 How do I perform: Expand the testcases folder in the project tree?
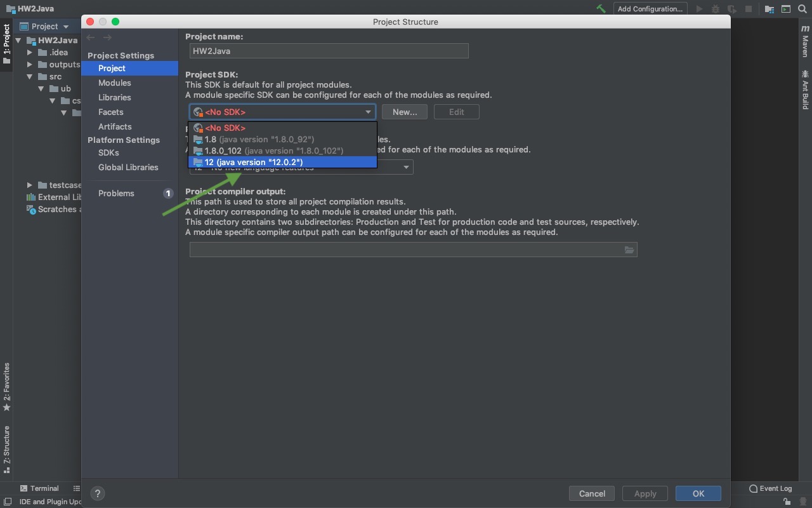point(30,185)
